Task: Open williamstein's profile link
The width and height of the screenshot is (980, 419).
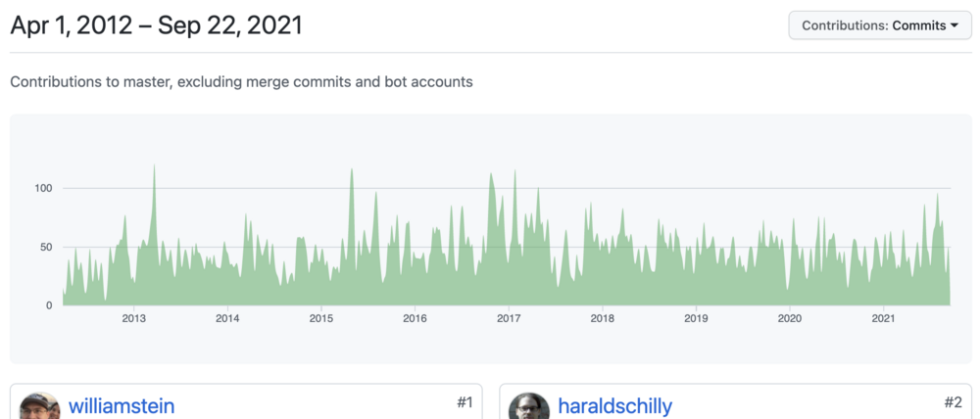Action: 122,406
